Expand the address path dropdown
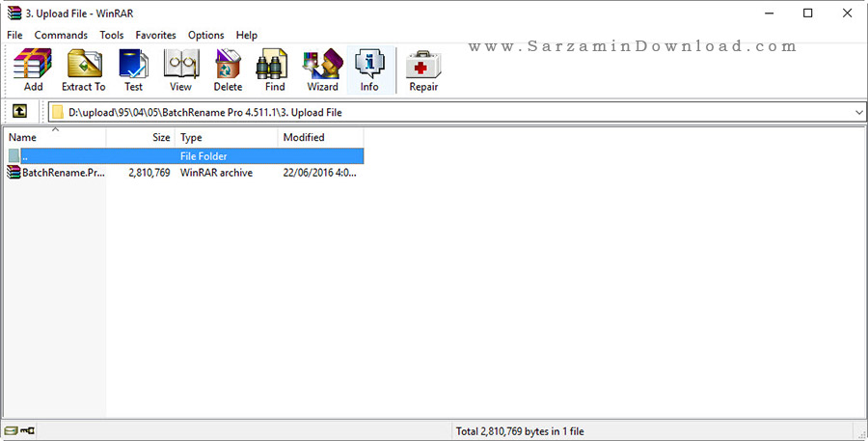The height and width of the screenshot is (441, 868). point(858,112)
